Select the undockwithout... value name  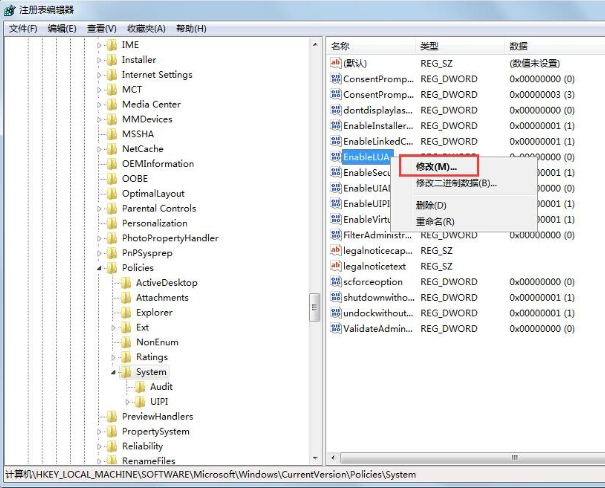tap(378, 313)
